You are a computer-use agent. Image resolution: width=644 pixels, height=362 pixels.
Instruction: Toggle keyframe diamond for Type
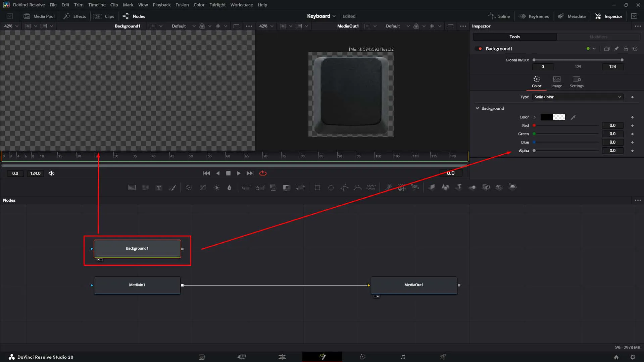(x=632, y=97)
